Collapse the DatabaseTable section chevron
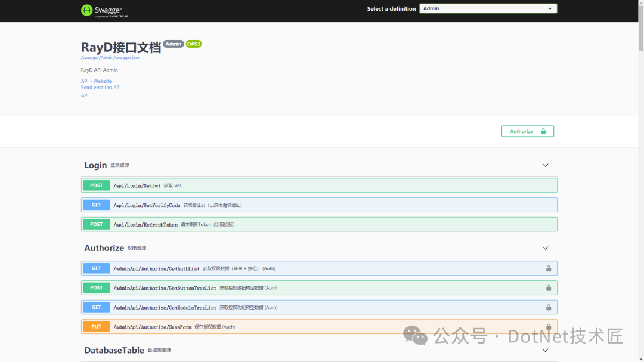 pos(545,351)
